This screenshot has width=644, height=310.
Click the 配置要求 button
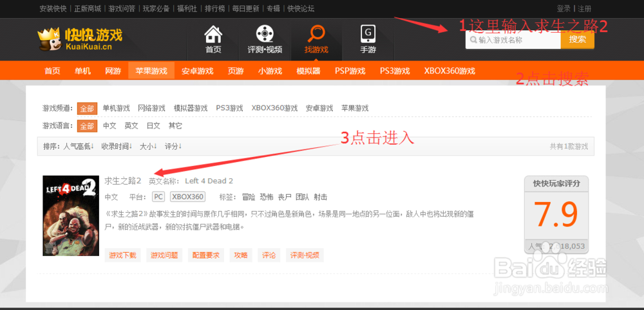206,255
